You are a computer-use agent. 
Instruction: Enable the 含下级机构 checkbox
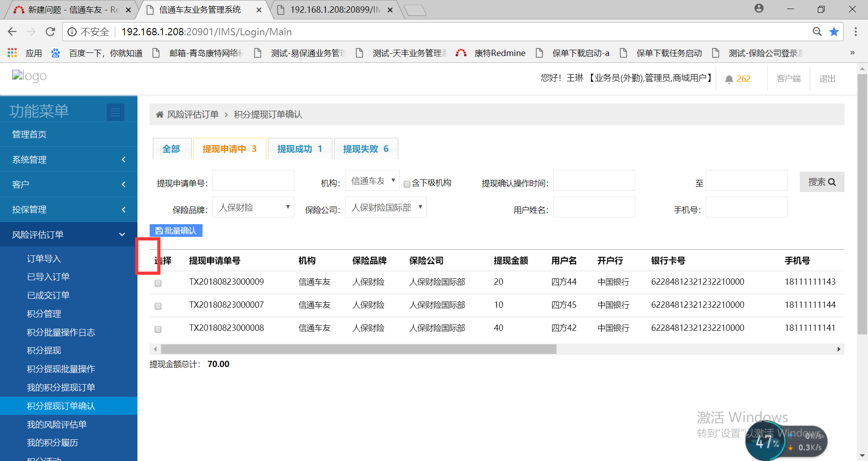pyautogui.click(x=407, y=184)
